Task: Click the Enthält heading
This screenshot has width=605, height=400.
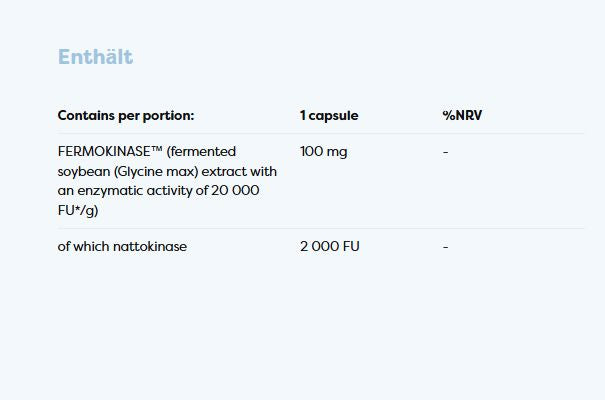Action: pos(95,57)
